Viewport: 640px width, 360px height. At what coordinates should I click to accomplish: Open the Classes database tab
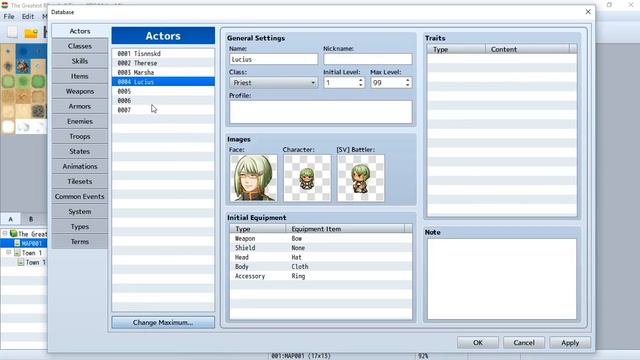(80, 46)
